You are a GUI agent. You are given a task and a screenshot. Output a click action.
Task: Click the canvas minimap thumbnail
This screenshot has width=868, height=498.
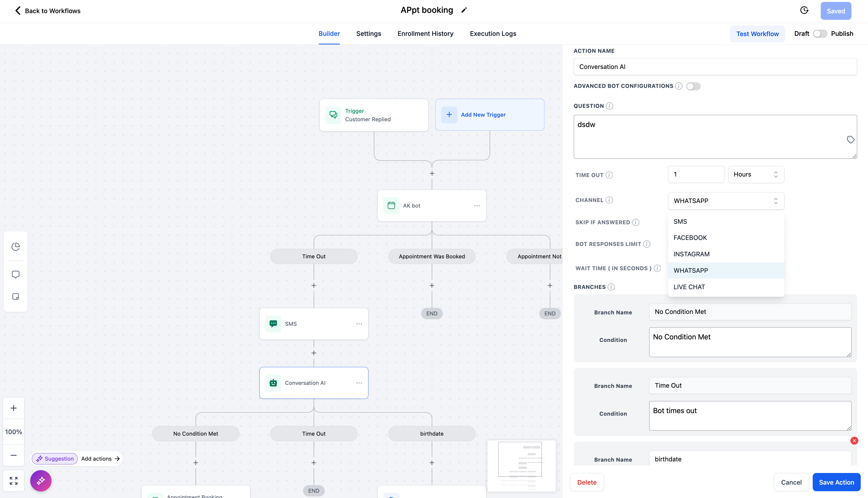[x=521, y=465]
